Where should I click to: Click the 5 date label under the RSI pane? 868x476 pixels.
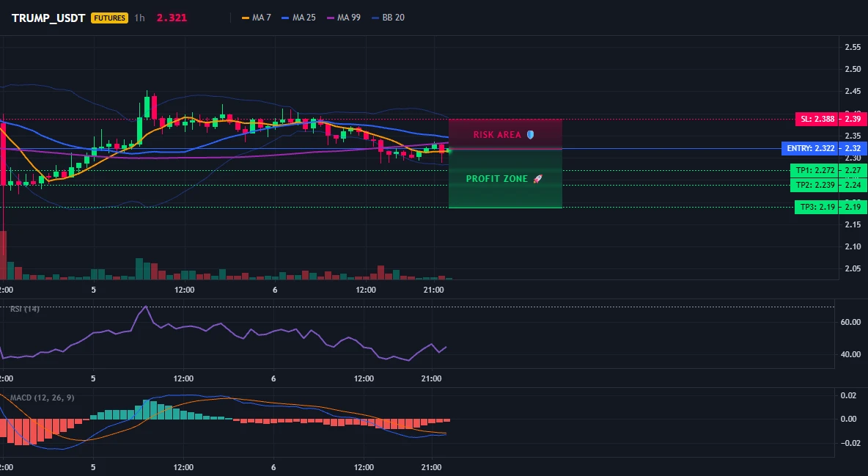[93, 378]
